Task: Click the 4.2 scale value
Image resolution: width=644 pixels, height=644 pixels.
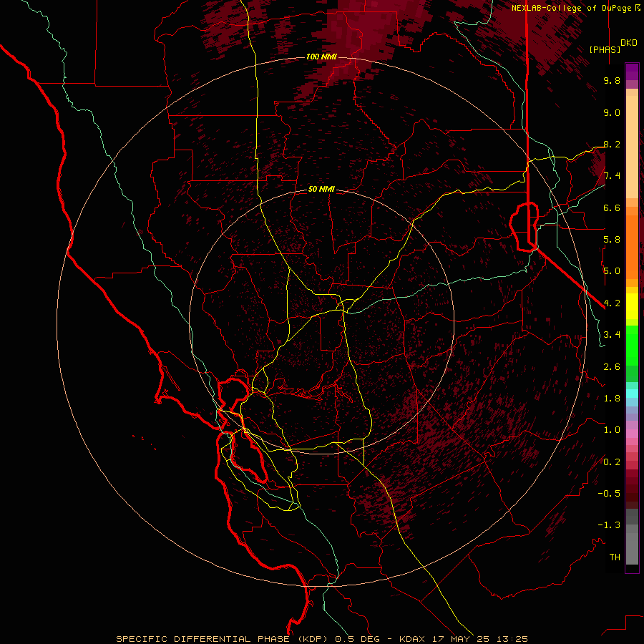Action: 612,303
